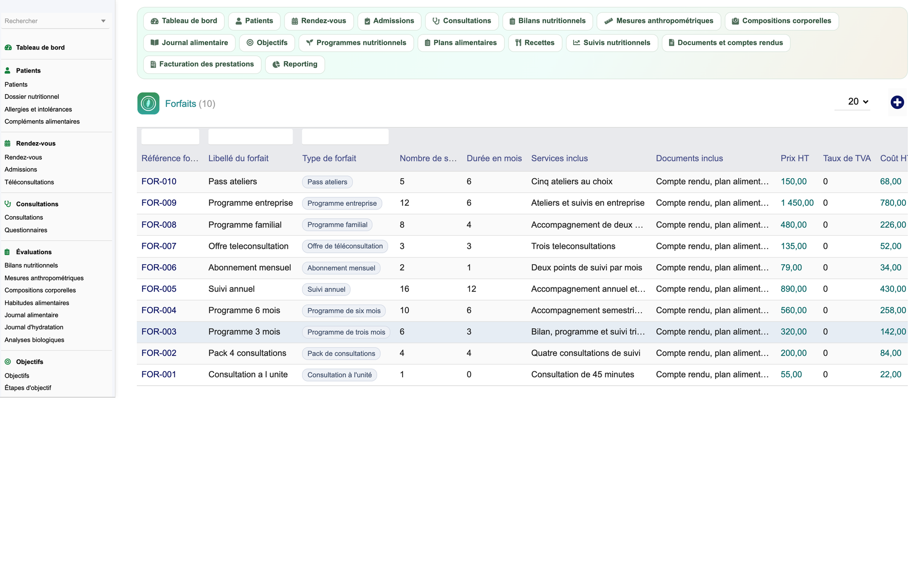
Task: Click the dashboard gauge icon in sidebar
Action: [x=8, y=48]
